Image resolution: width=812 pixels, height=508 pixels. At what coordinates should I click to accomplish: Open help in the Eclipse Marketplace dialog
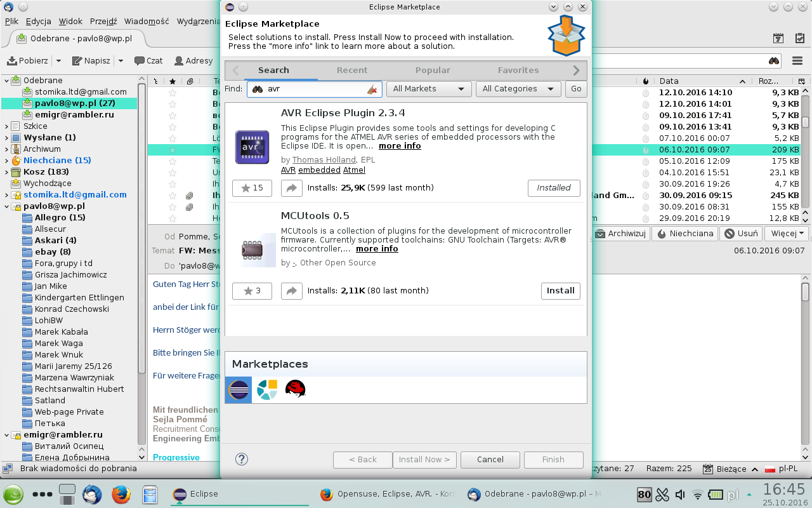241,459
